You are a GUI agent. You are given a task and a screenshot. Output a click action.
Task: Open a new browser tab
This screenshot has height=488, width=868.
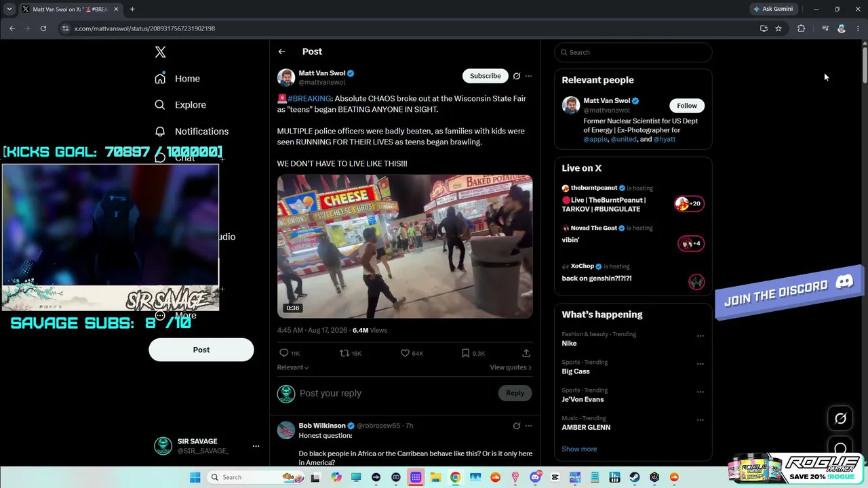click(132, 9)
